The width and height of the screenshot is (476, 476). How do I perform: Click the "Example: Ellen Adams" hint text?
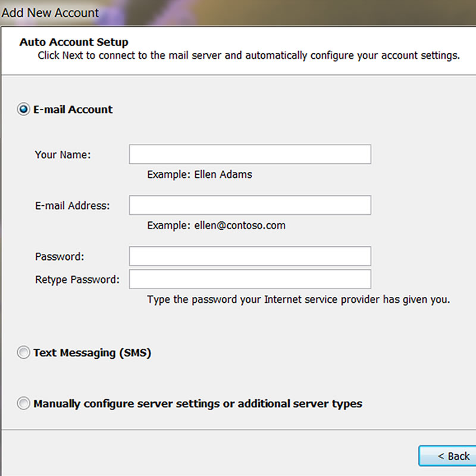199,174
